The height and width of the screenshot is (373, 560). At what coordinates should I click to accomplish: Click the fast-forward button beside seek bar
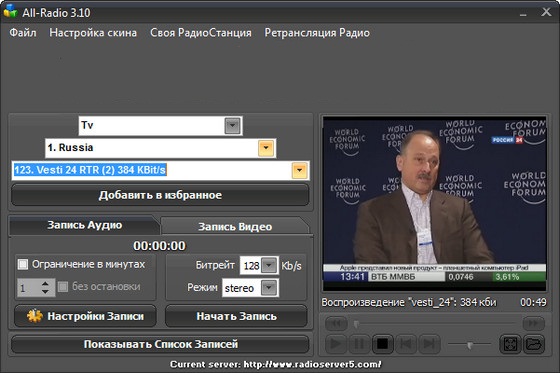(x=534, y=323)
